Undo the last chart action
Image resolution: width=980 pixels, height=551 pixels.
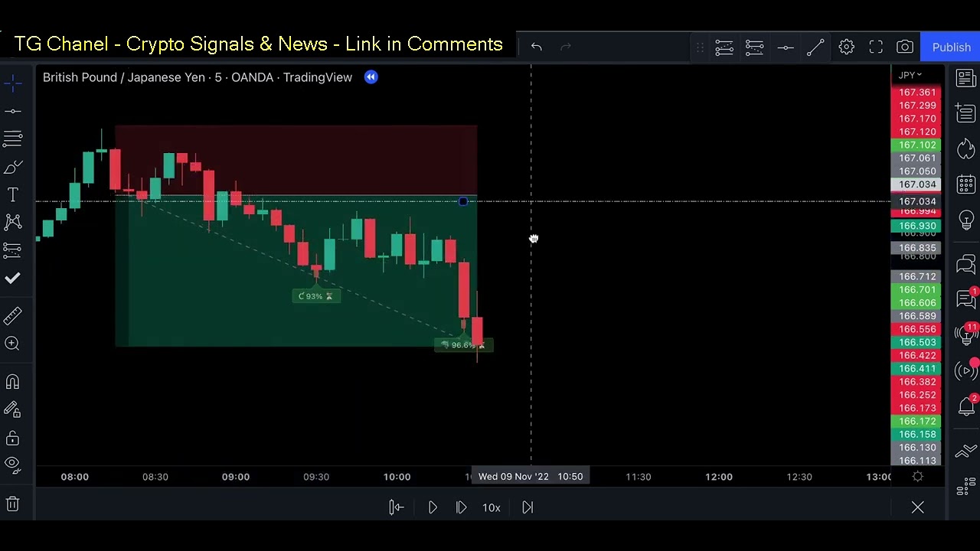click(537, 47)
